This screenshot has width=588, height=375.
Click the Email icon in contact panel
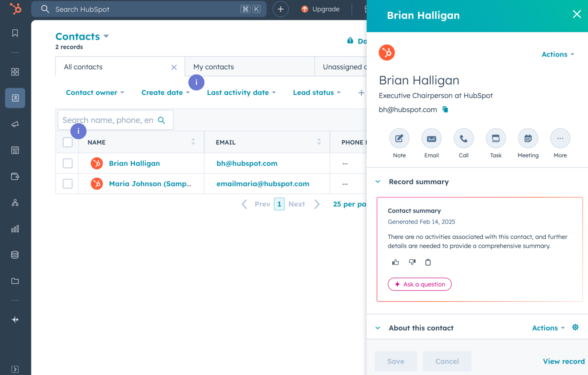(431, 138)
